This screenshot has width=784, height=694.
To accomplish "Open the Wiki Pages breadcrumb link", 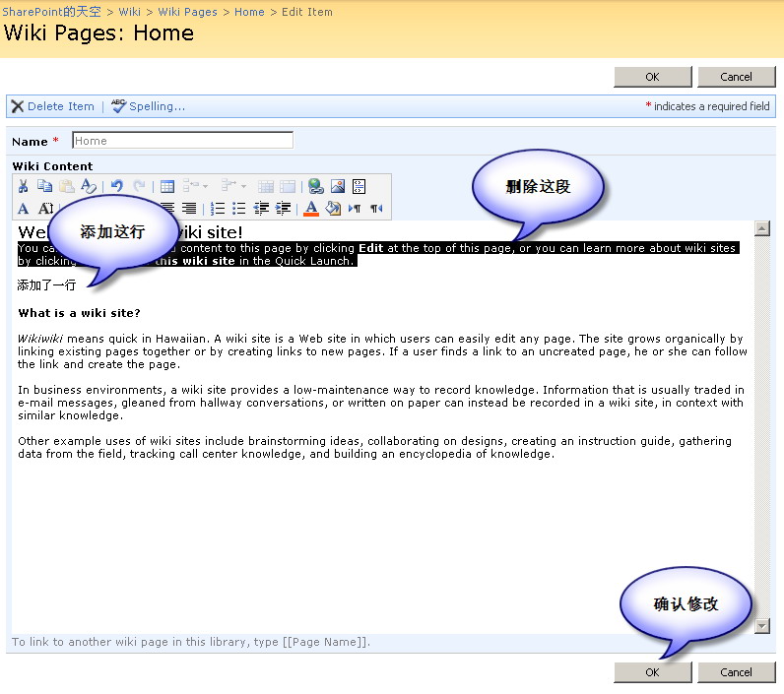I will tap(187, 12).
